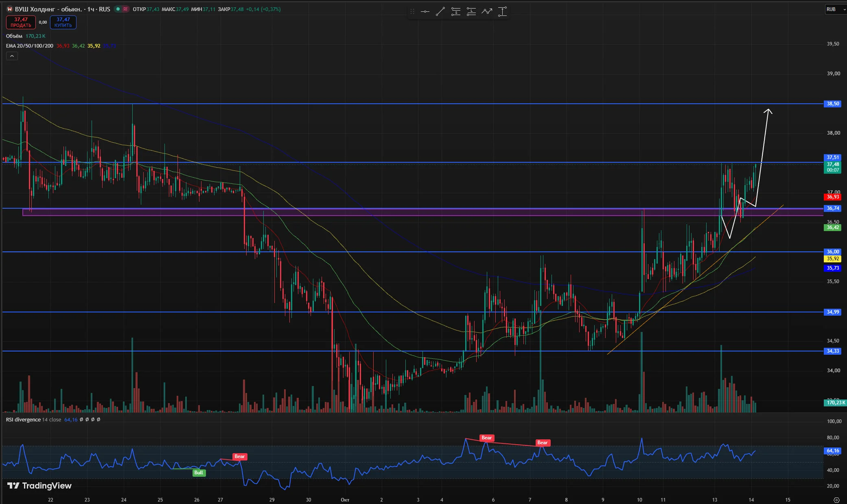Open chart settings gear at bottom right

coord(836,500)
